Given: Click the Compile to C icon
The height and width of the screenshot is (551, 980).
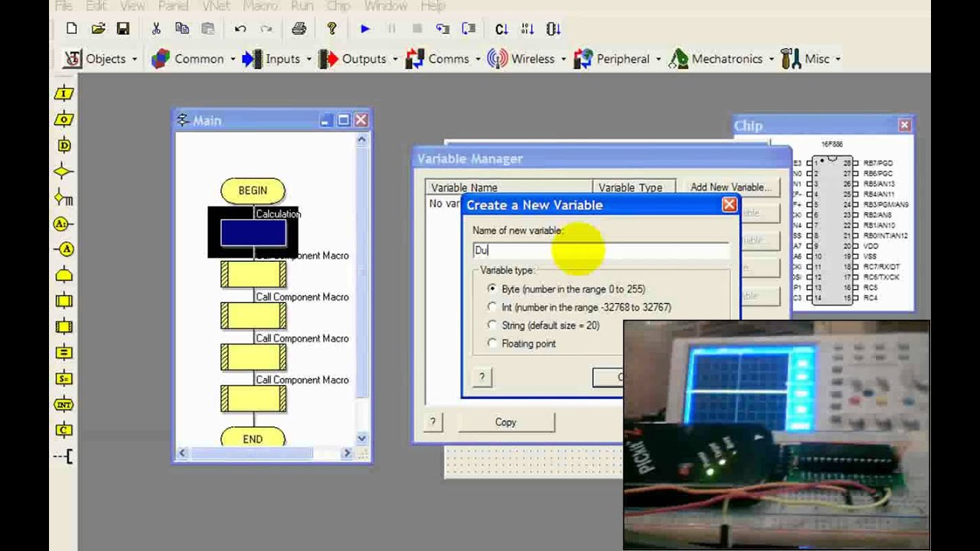Looking at the screenshot, I should [501, 29].
